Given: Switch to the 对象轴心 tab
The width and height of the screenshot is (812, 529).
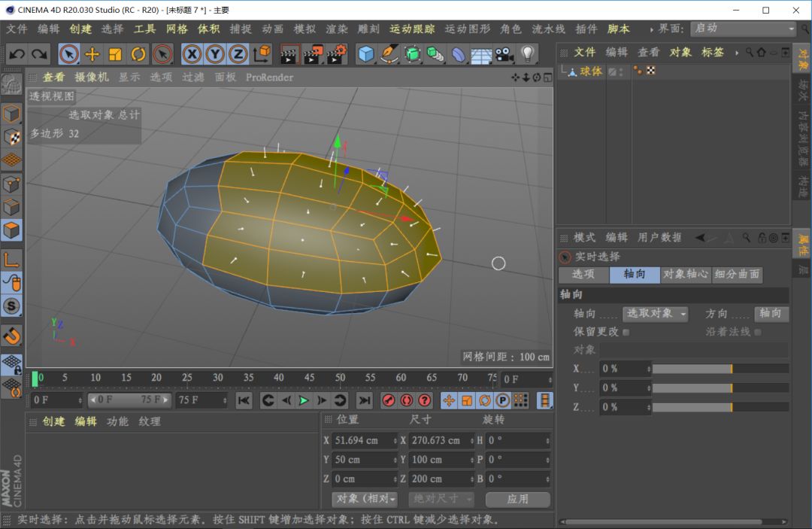Looking at the screenshot, I should click(x=685, y=275).
